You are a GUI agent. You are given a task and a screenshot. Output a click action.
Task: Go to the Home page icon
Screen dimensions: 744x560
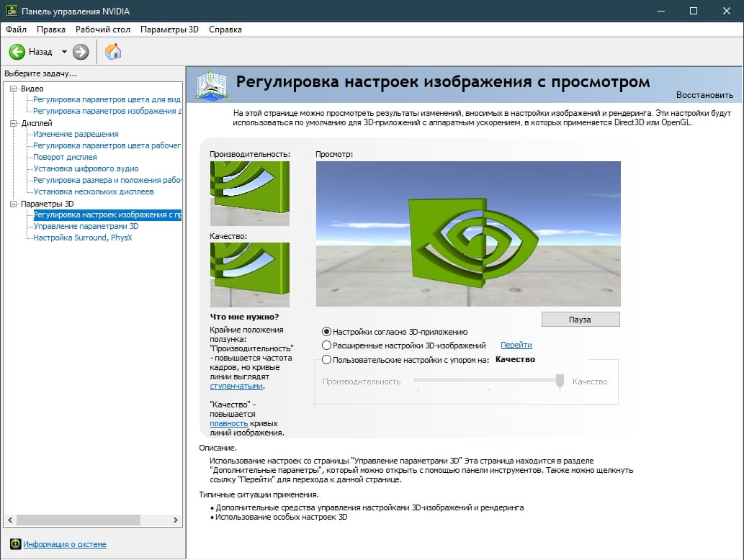click(x=113, y=51)
